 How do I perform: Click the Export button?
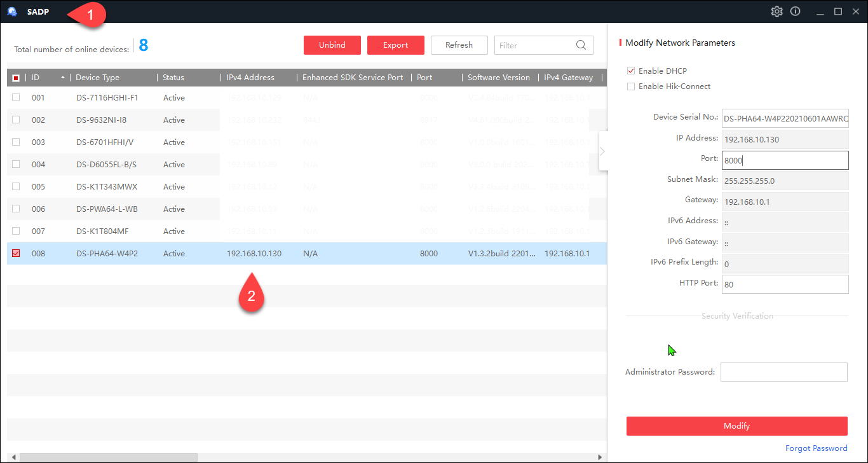tap(396, 45)
